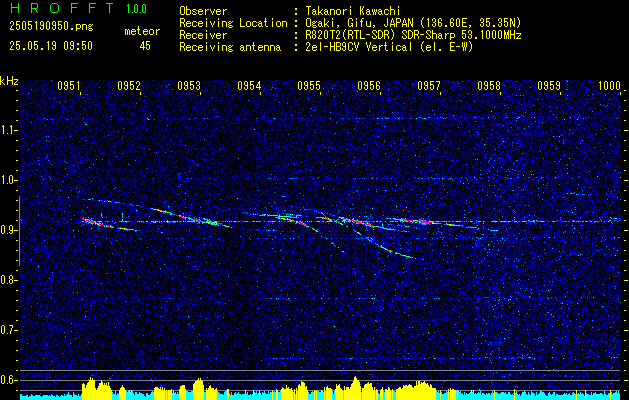The width and height of the screenshot is (629, 400).
Task: Click the 0953 time marker
Action: coord(189,85)
